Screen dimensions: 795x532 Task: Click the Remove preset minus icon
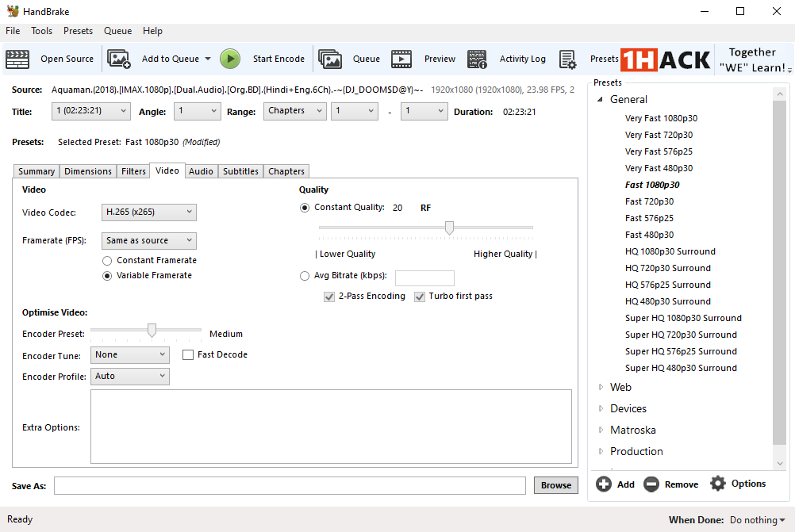[651, 484]
